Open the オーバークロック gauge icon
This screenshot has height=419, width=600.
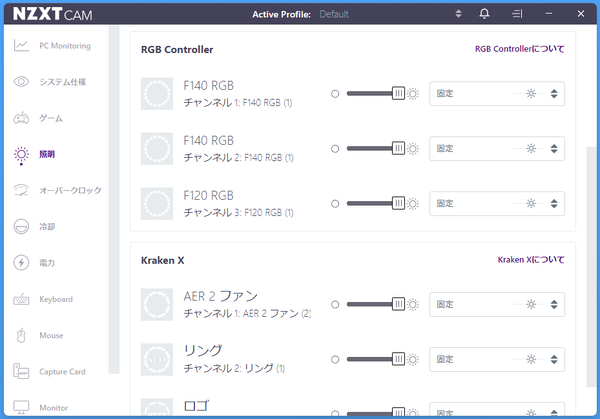[x=21, y=190]
